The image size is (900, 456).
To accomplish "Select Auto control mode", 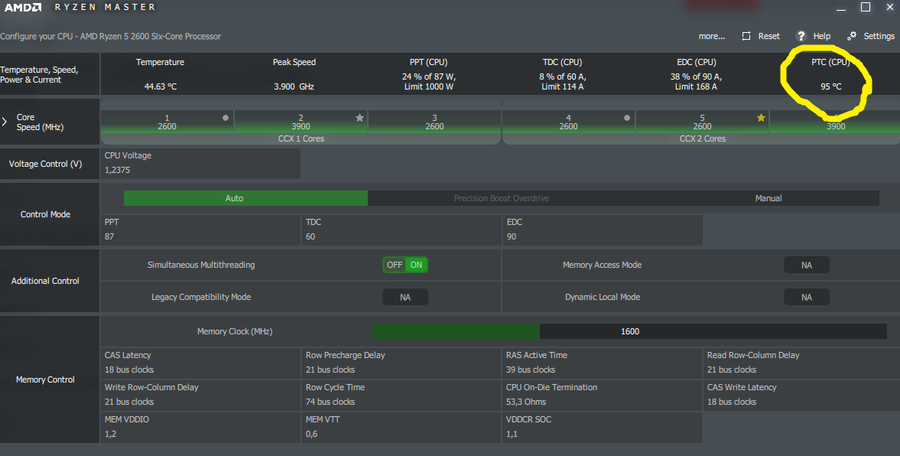I will click(x=246, y=198).
